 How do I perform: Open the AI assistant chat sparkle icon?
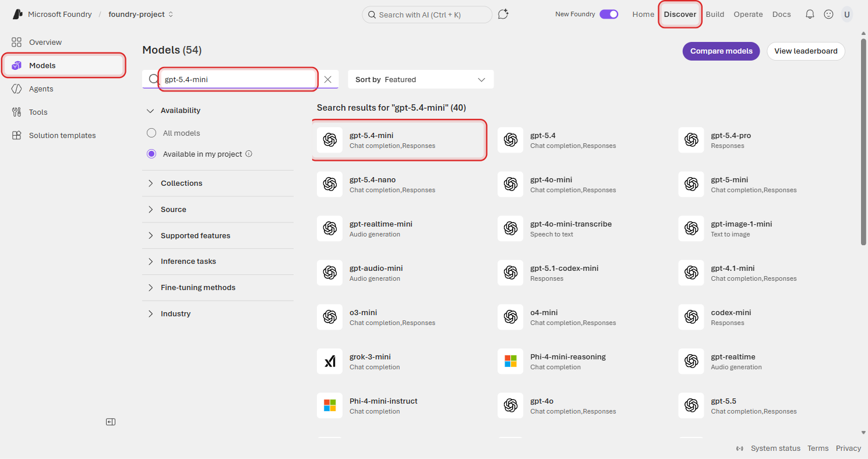click(503, 14)
